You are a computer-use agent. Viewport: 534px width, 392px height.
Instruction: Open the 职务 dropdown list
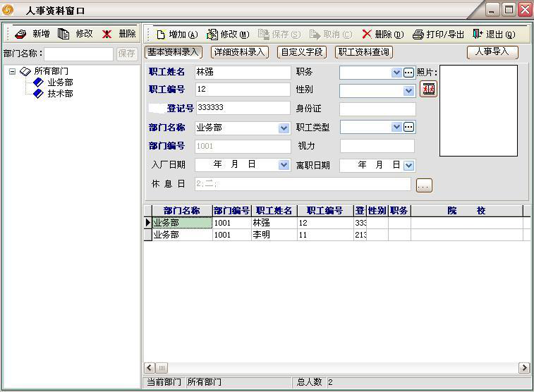click(396, 73)
